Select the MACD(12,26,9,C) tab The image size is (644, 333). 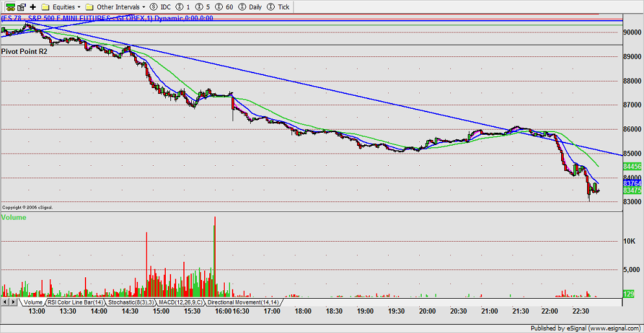[181, 302]
